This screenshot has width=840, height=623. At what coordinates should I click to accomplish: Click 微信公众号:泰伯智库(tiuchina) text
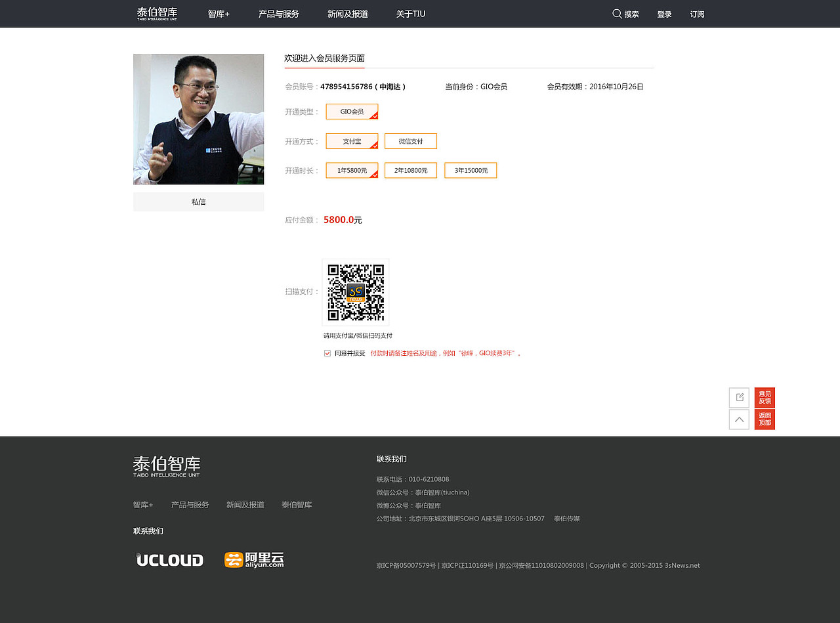click(423, 492)
